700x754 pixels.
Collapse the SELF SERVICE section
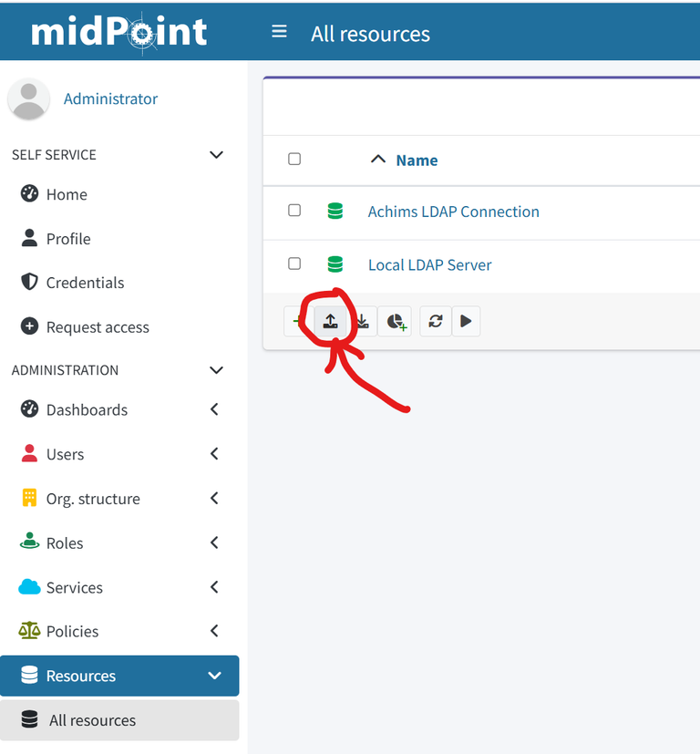(x=216, y=155)
